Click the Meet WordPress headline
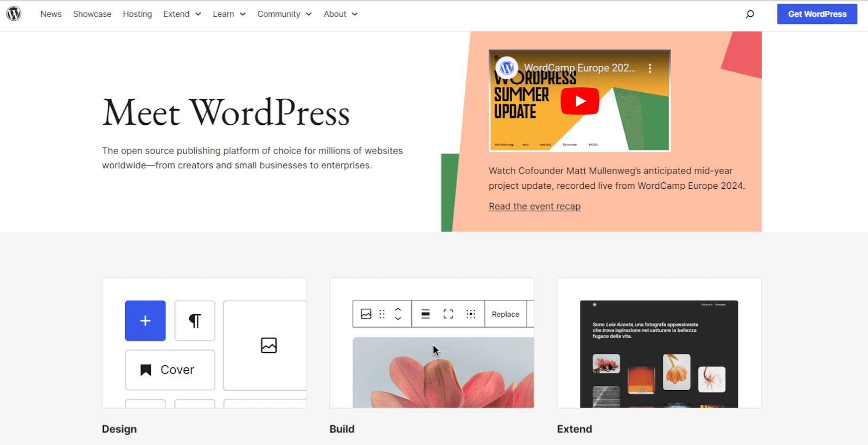 coord(226,113)
